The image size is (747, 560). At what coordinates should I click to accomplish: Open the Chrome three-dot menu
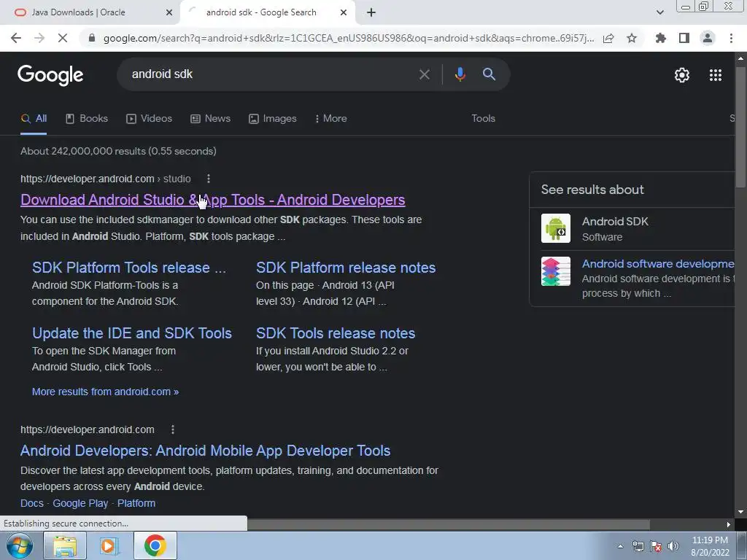point(731,38)
